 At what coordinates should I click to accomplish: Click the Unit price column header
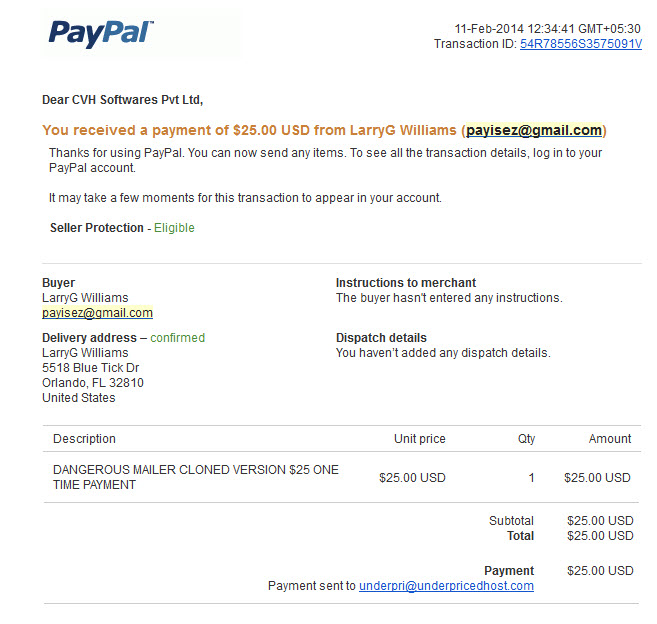[419, 438]
